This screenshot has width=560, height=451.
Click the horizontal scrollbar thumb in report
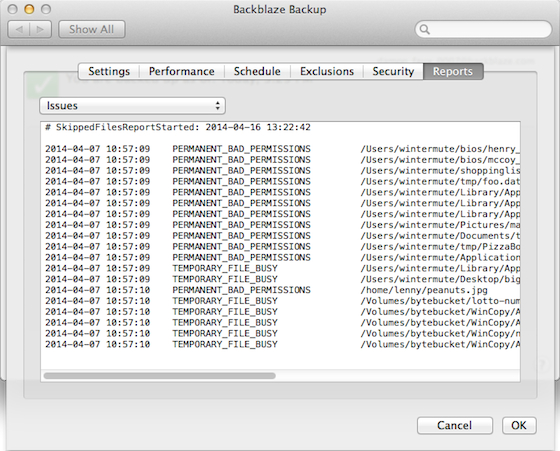[x=160, y=376]
